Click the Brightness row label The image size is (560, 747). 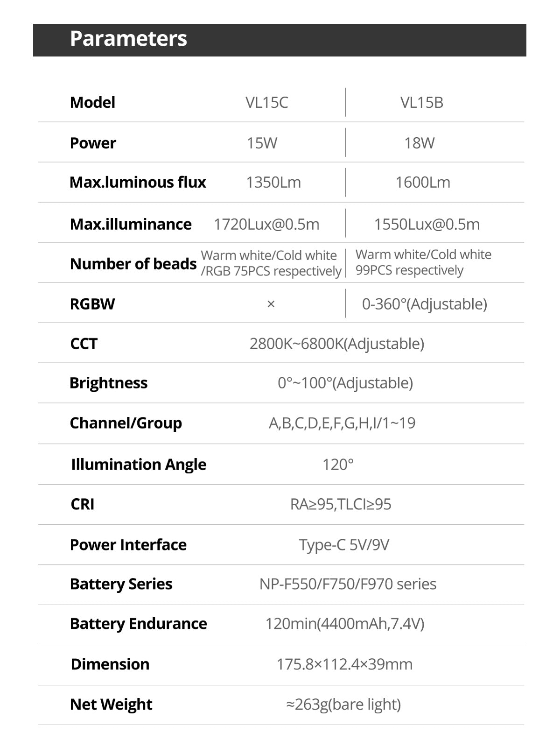pos(108,383)
